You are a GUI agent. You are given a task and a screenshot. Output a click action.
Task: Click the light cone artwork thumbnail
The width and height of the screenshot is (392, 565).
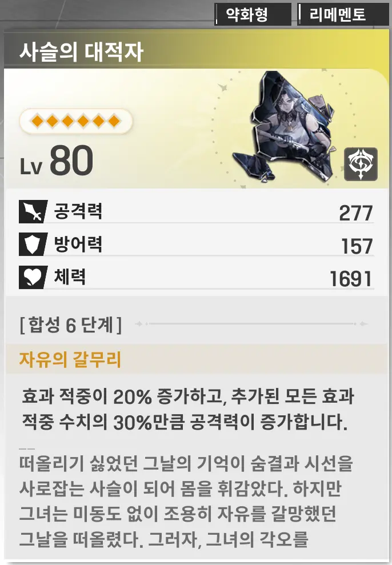coord(283,127)
